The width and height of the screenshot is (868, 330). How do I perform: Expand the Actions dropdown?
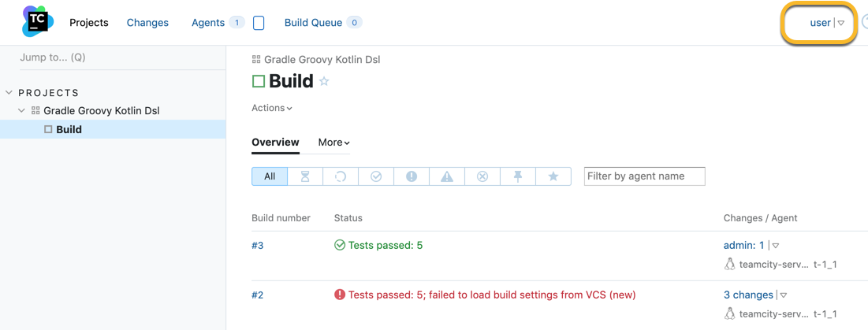(272, 109)
